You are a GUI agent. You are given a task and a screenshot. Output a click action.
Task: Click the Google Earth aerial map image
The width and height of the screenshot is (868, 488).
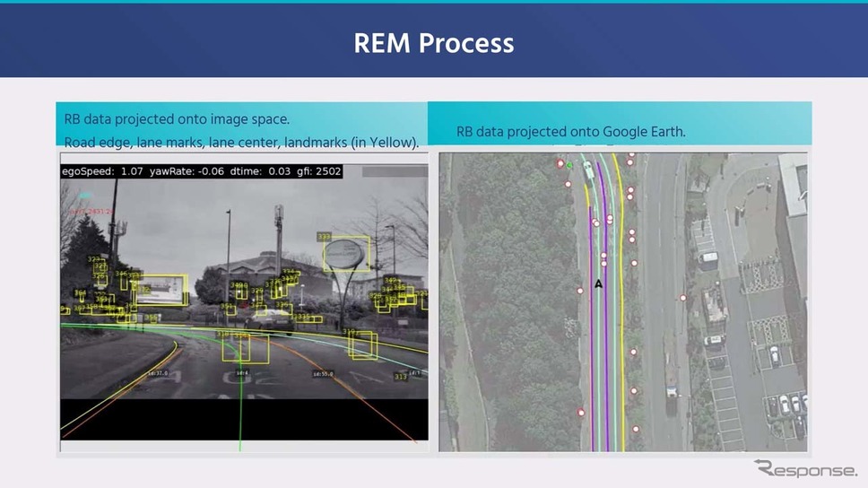click(x=623, y=302)
